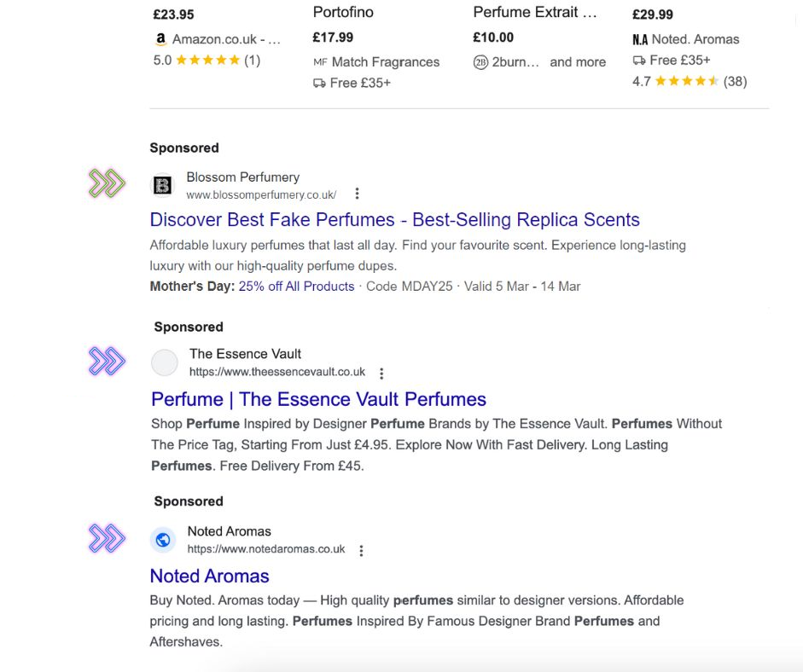The height and width of the screenshot is (672, 803).
Task: Click the Amazon logo icon in shopping results
Action: click(160, 39)
